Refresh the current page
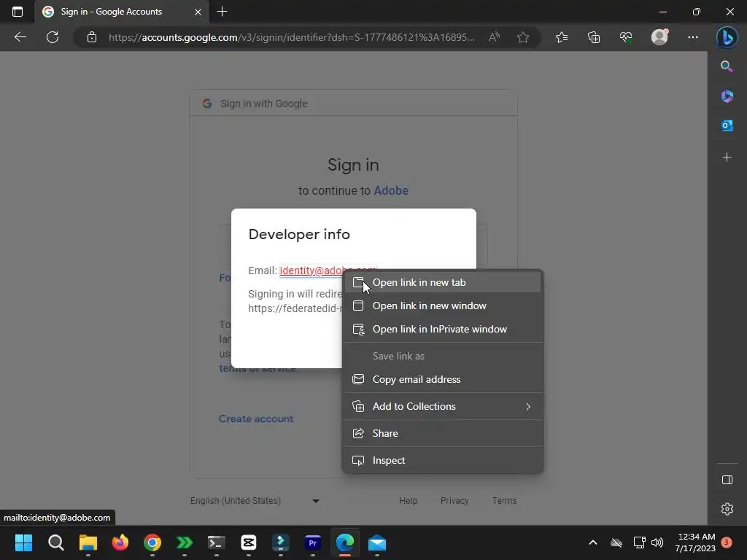 tap(53, 37)
